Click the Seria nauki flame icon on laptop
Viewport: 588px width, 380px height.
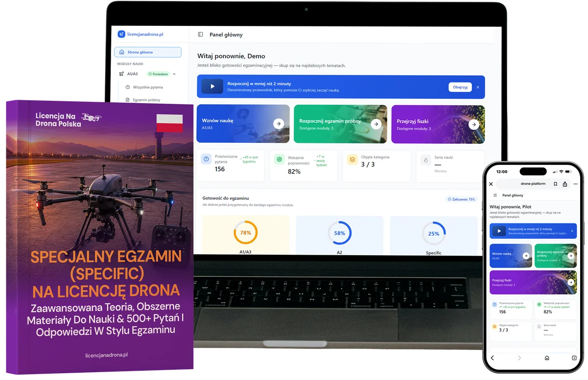(x=425, y=159)
